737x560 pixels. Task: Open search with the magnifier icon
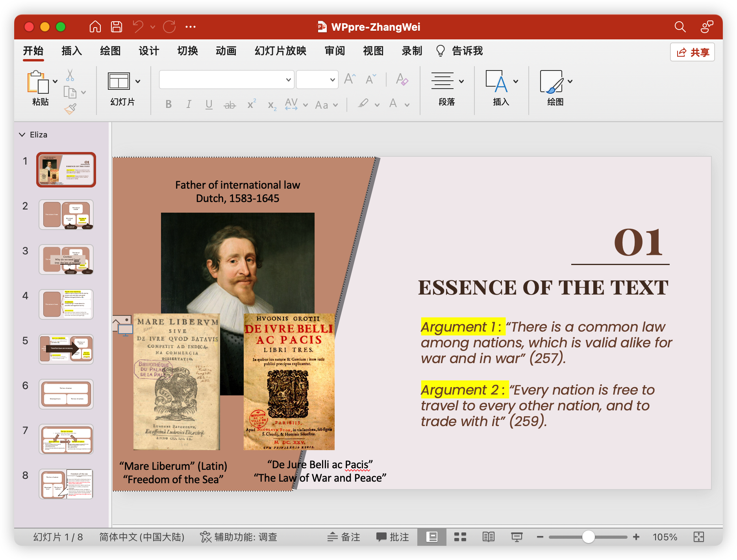(680, 27)
